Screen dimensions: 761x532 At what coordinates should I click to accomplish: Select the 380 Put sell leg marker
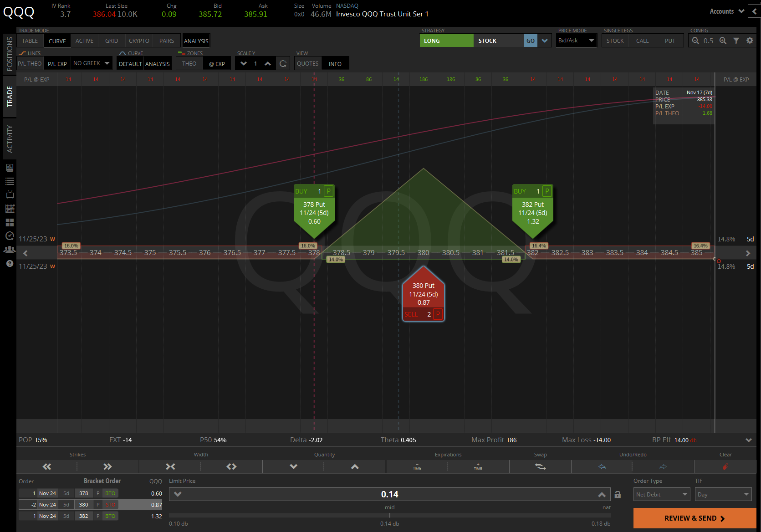tap(424, 294)
